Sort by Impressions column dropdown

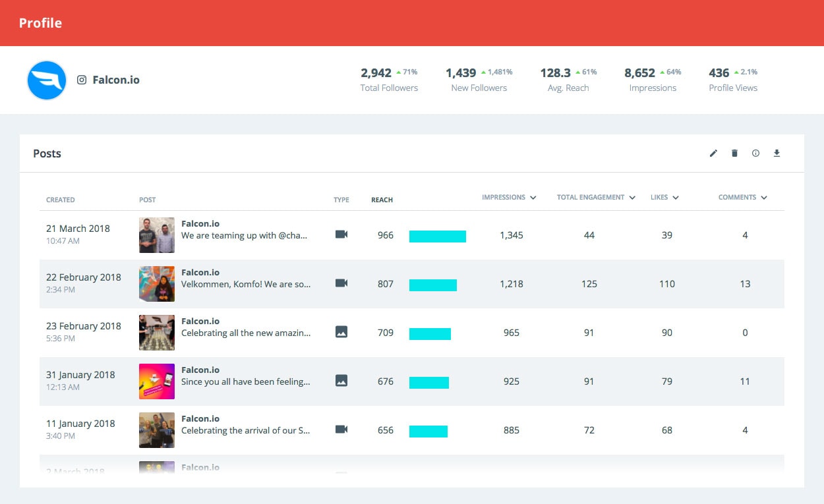509,197
